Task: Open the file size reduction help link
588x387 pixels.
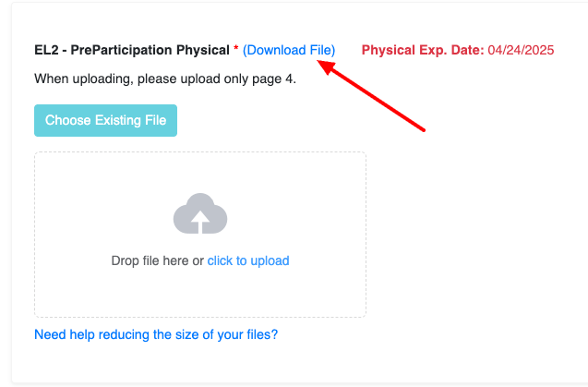Action: pos(156,334)
